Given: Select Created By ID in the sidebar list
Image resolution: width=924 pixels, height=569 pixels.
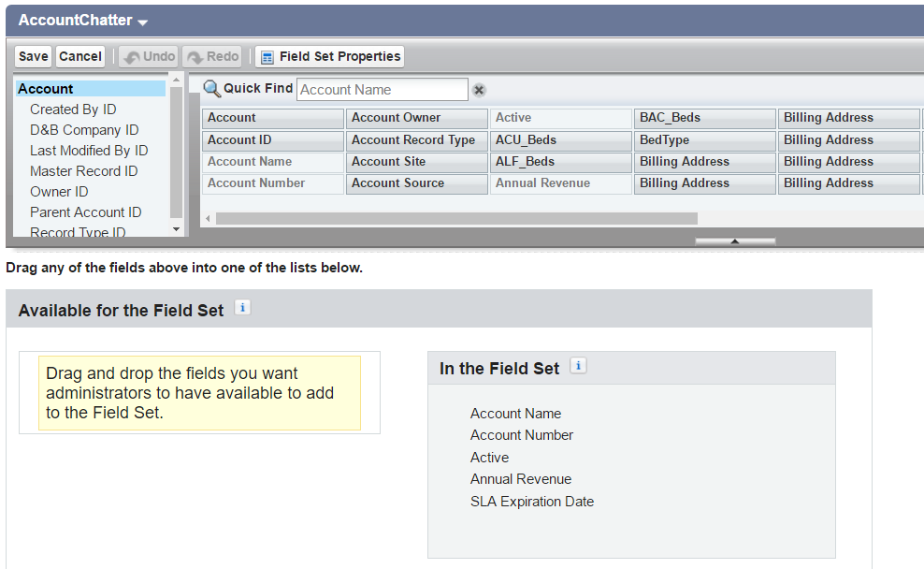Looking at the screenshot, I should [x=73, y=109].
